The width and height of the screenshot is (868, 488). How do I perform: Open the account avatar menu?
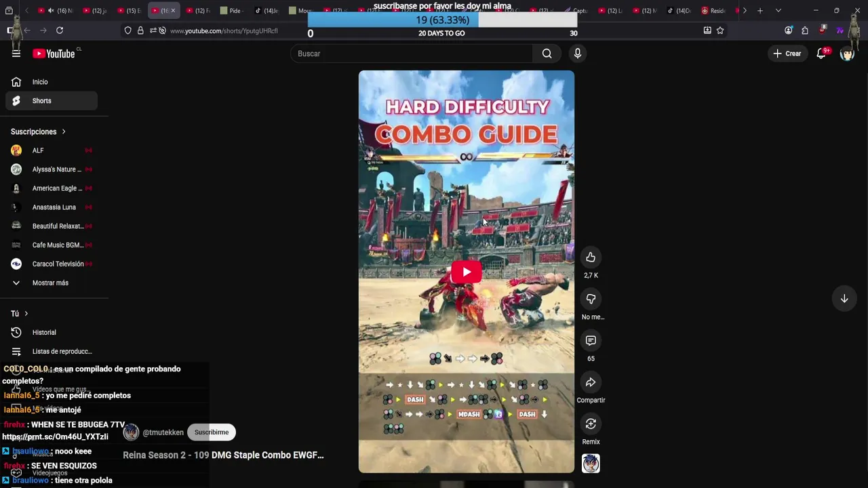click(847, 54)
